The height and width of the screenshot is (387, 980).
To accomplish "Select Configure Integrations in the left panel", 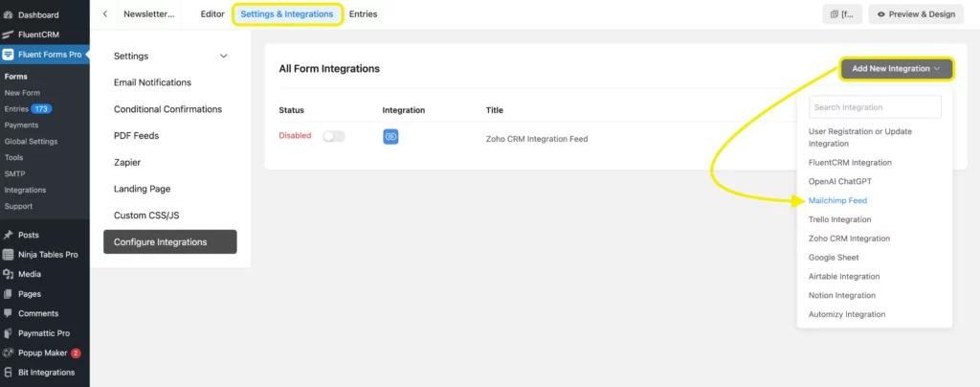I will pos(170,242).
